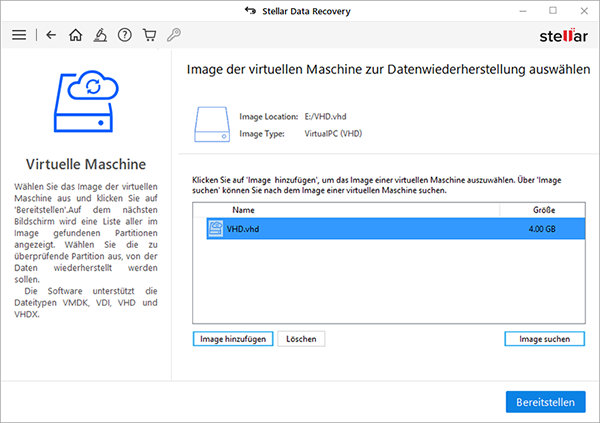
Task: Click the 'Image Type:' label
Action: pyautogui.click(x=262, y=134)
